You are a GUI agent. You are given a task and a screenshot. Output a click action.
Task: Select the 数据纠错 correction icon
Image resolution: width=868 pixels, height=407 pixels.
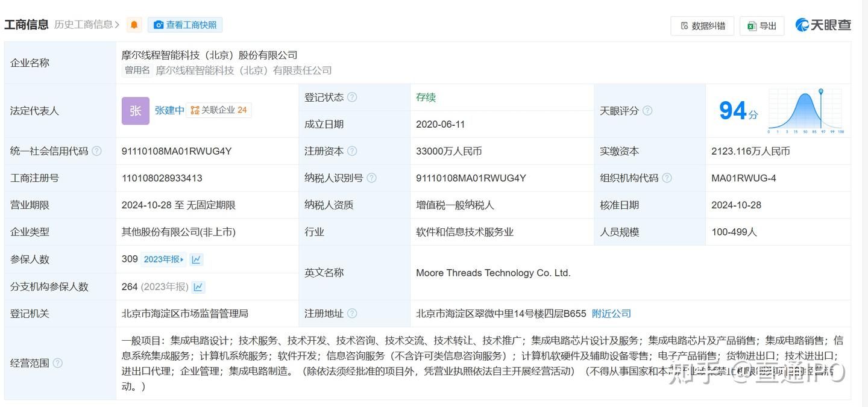(684, 26)
